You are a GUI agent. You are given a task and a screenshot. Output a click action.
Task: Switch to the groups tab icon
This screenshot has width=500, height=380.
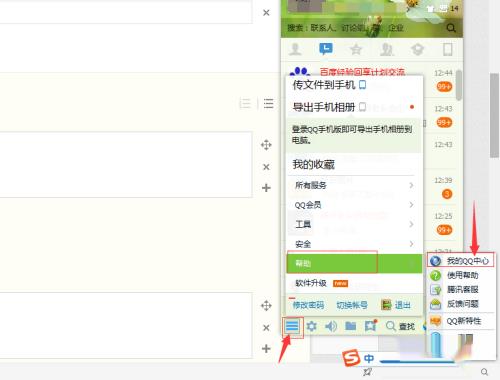pyautogui.click(x=387, y=50)
